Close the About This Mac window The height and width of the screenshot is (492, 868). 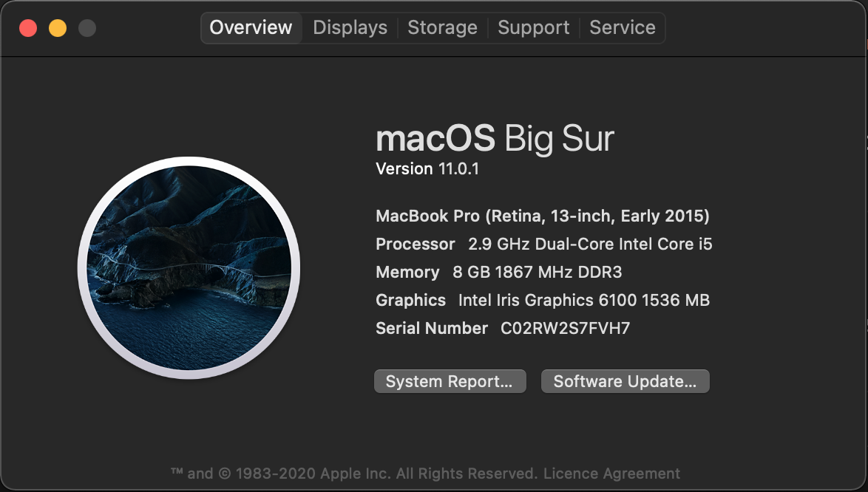coord(28,27)
